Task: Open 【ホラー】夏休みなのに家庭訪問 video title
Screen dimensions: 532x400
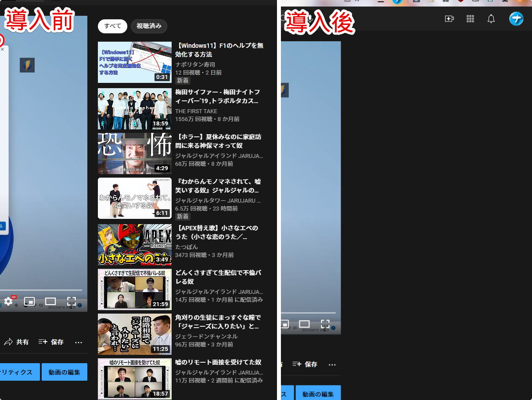Action: click(219, 141)
